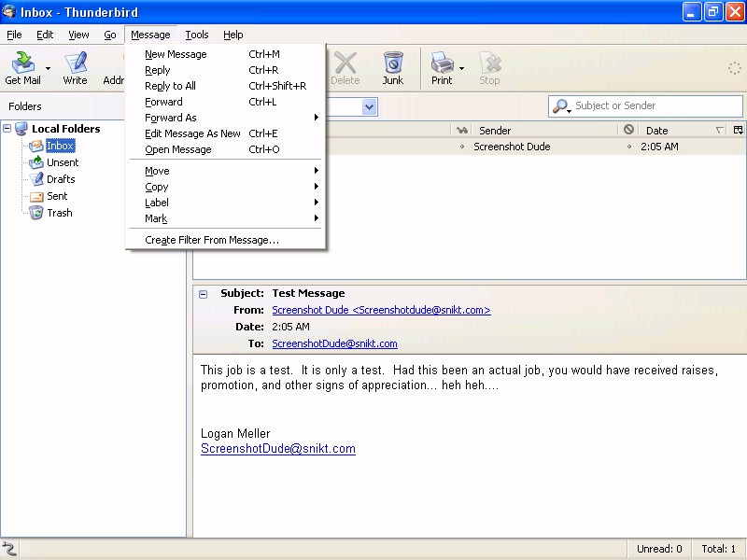Expand the Mark submenu

coord(226,218)
